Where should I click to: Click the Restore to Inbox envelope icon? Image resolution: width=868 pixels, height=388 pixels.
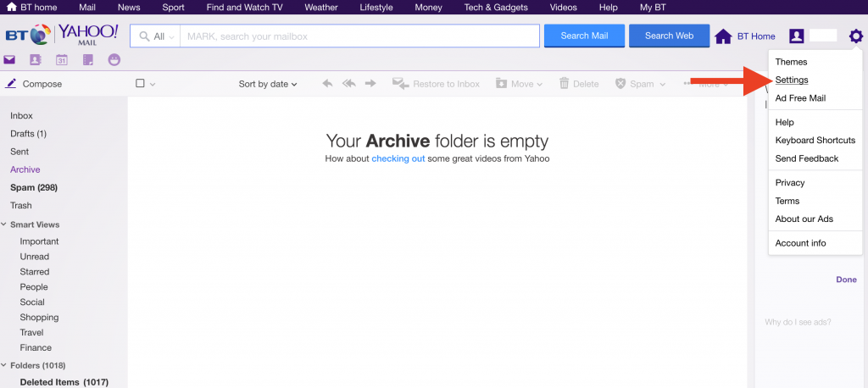point(400,84)
